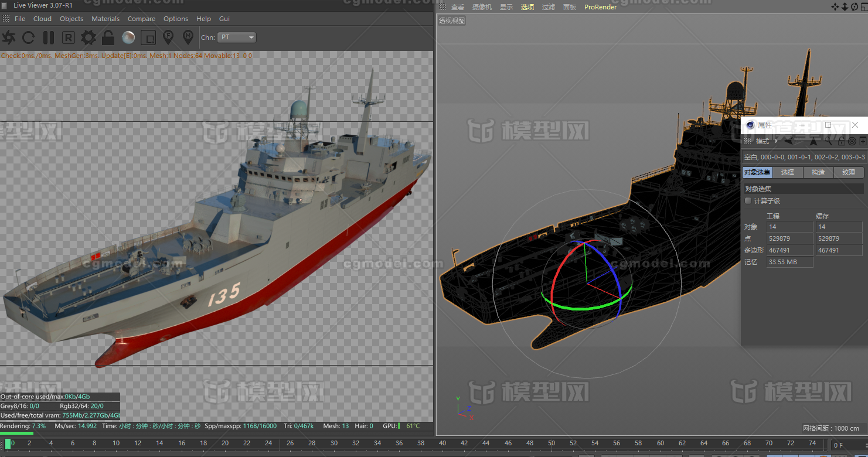The image size is (868, 457).
Task: Open the Objects menu
Action: click(x=72, y=19)
